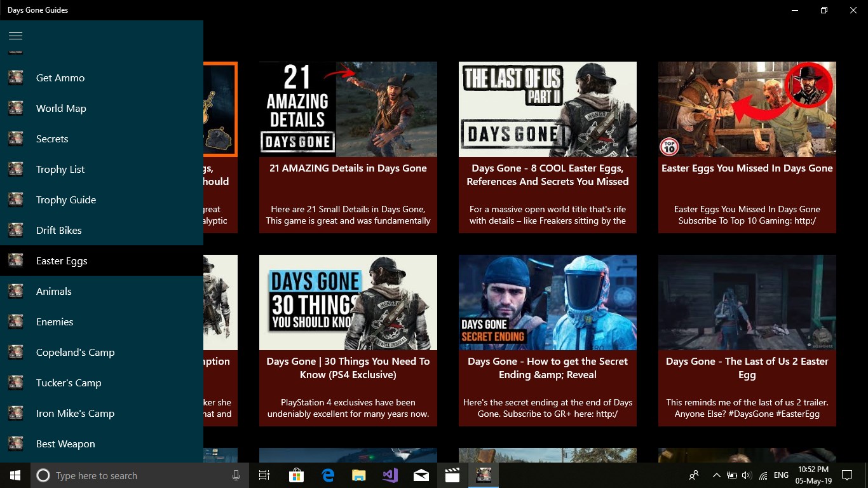Click title 'How to get the Secret Ending'
This screenshot has width=868, height=488.
(x=548, y=368)
